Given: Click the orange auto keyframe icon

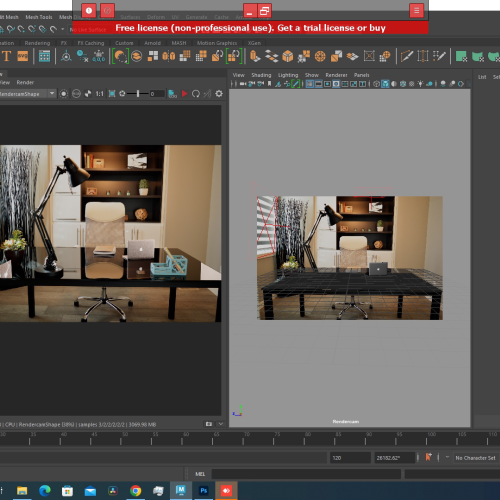Looking at the screenshot, I should point(428,457).
